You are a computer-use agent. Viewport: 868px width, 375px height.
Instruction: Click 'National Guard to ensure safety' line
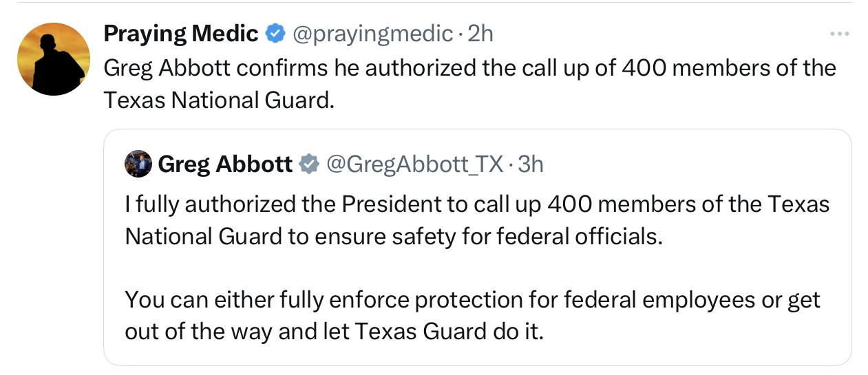pyautogui.click(x=393, y=236)
